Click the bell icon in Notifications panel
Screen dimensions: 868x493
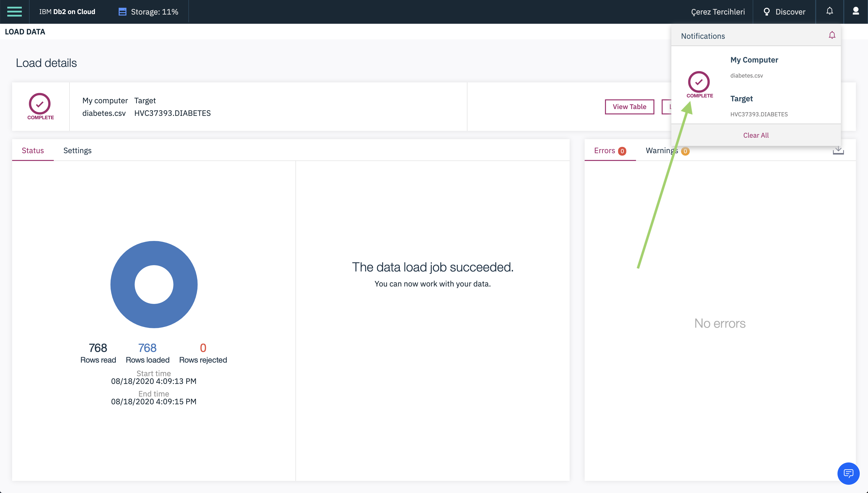(832, 35)
